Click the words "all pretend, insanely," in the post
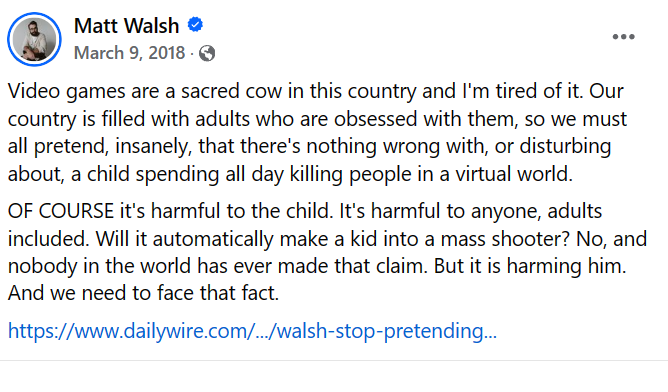The height and width of the screenshot is (392, 668). (x=100, y=146)
